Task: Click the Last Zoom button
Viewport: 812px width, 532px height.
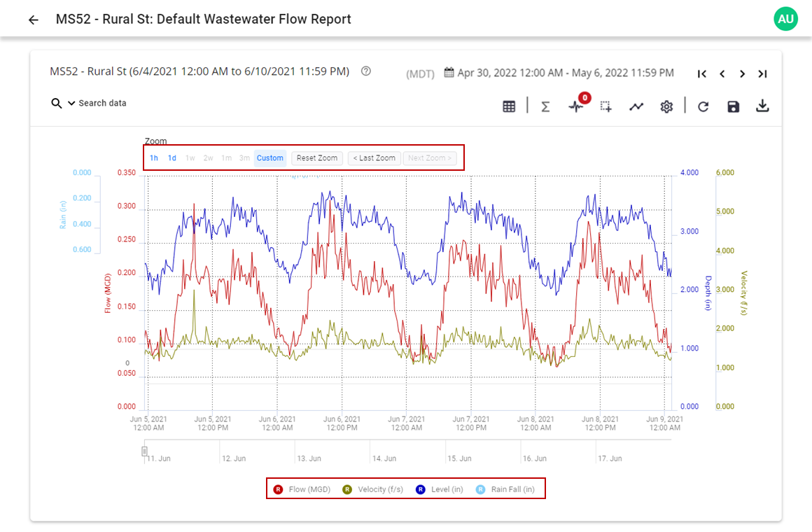Action: [x=374, y=157]
